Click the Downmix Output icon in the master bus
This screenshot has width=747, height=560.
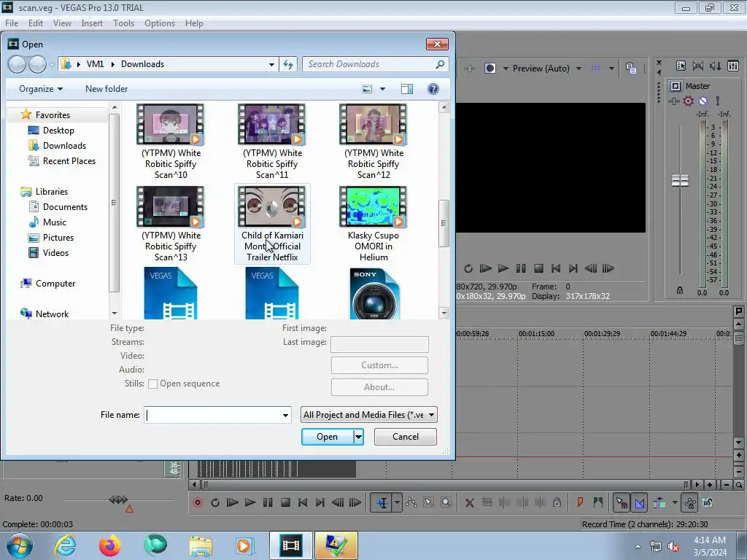698,66
